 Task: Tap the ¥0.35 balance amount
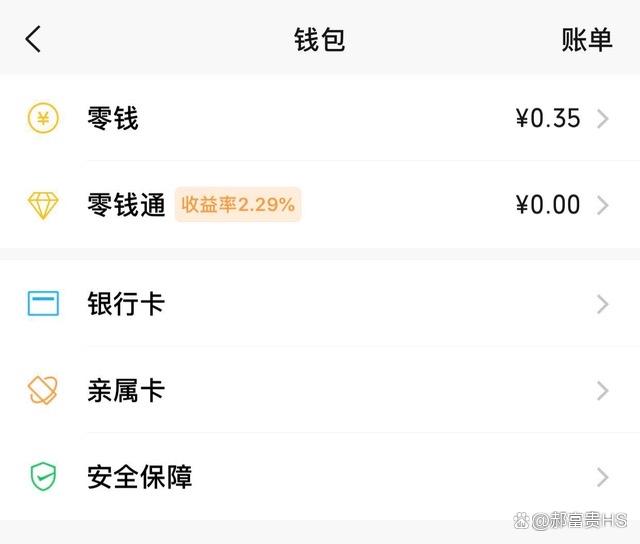pyautogui.click(x=548, y=119)
